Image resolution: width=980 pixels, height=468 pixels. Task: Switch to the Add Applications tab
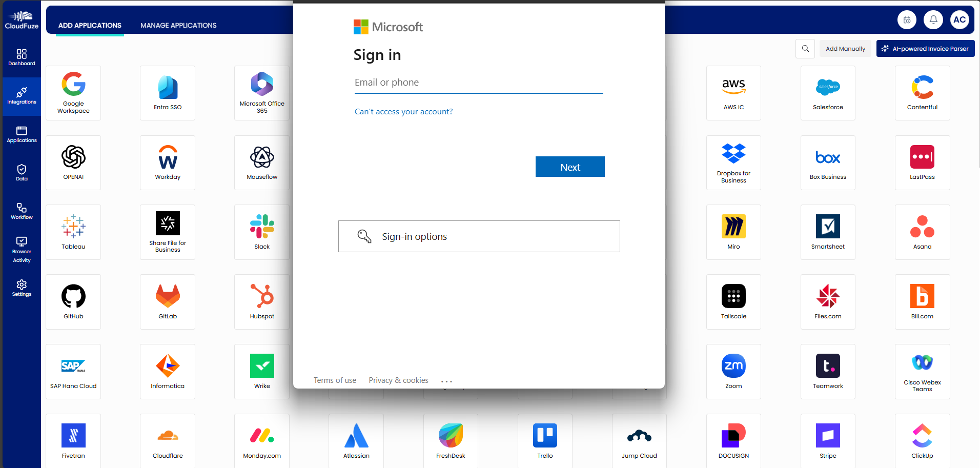(x=90, y=25)
